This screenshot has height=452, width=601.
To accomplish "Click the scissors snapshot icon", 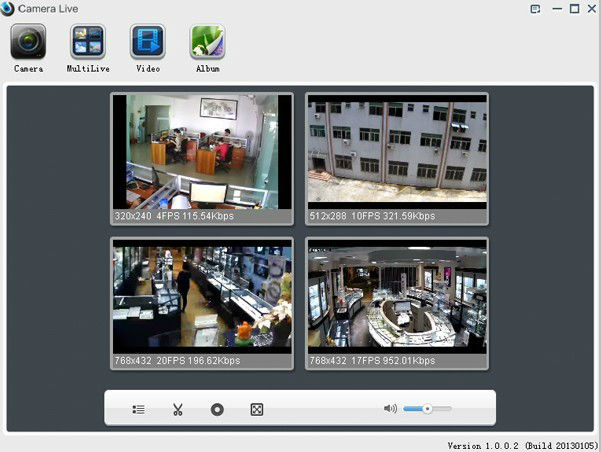I will 177,409.
